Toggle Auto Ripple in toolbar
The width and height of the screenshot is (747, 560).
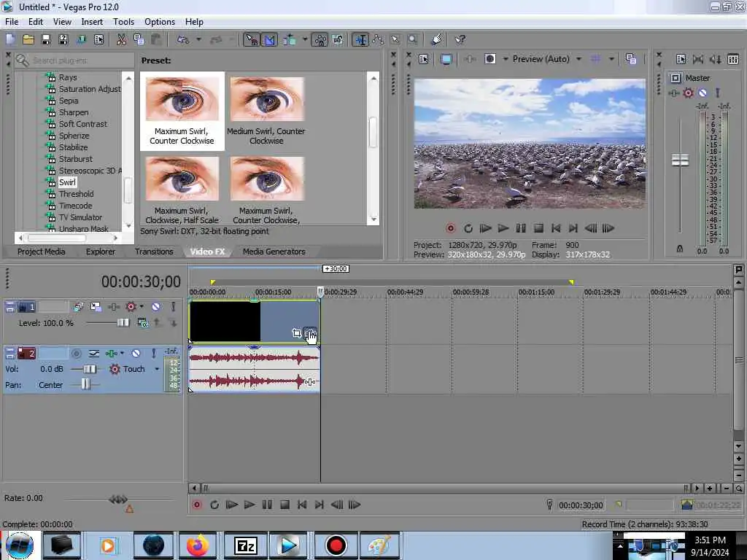tap(289, 40)
